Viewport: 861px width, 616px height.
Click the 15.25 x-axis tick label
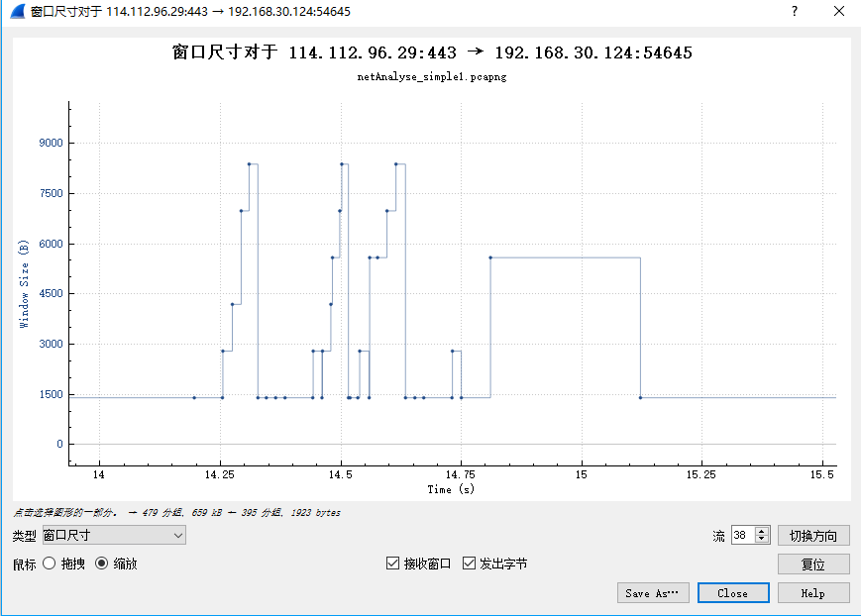click(x=701, y=474)
